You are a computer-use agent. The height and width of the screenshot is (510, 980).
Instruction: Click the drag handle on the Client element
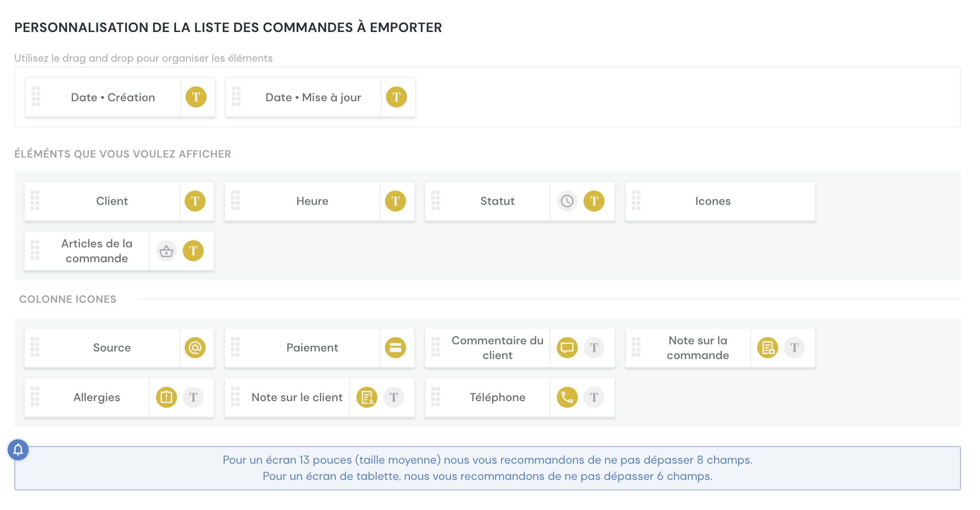[34, 201]
